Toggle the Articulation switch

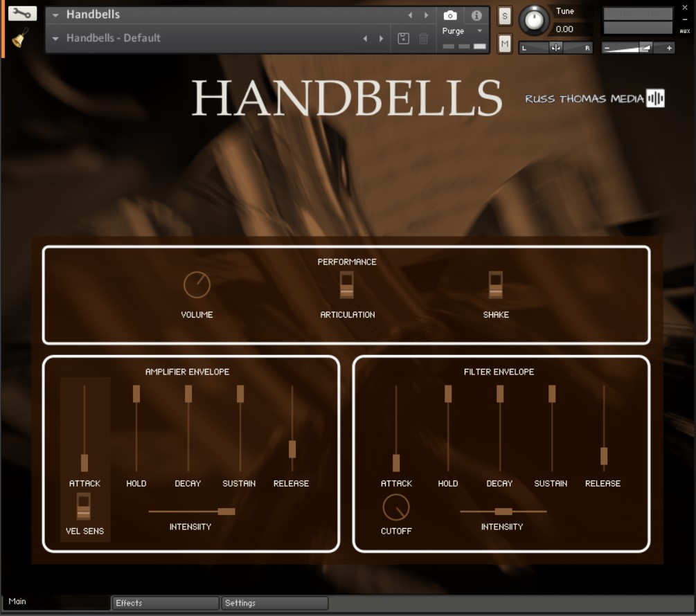click(x=347, y=285)
